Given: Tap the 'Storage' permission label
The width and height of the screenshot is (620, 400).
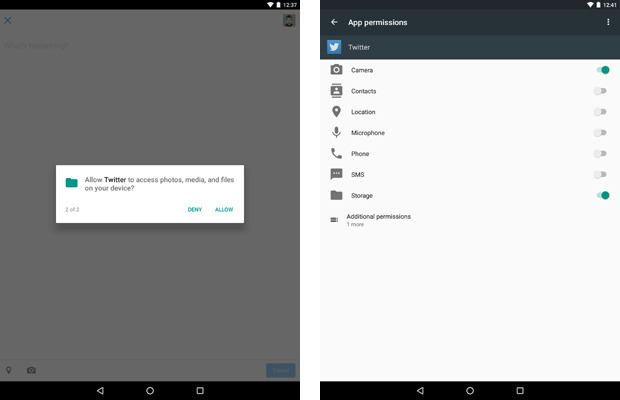Looking at the screenshot, I should [x=362, y=196].
